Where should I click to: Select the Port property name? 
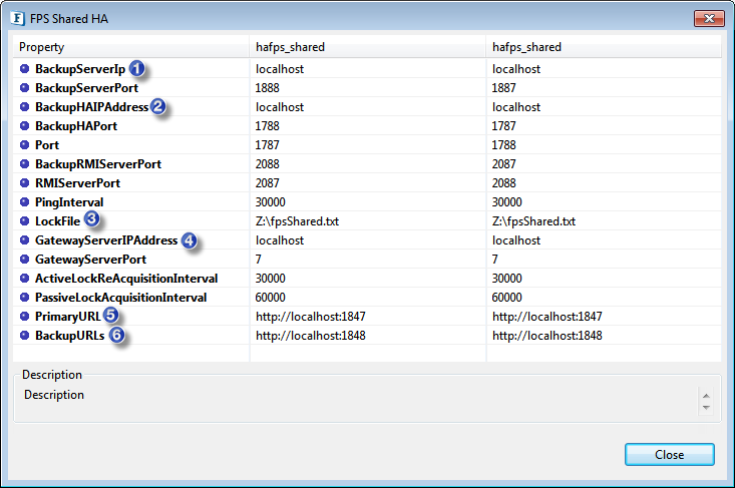(x=47, y=145)
